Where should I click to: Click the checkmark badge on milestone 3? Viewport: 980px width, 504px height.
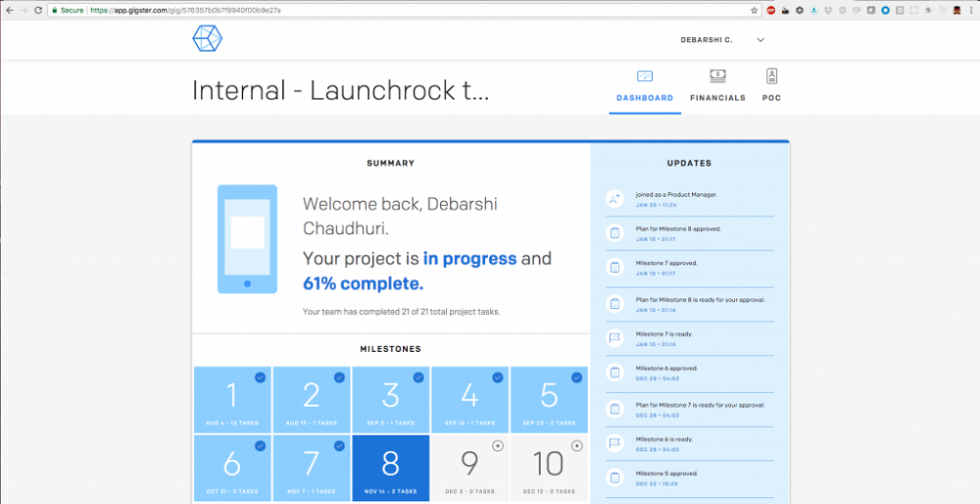click(418, 378)
